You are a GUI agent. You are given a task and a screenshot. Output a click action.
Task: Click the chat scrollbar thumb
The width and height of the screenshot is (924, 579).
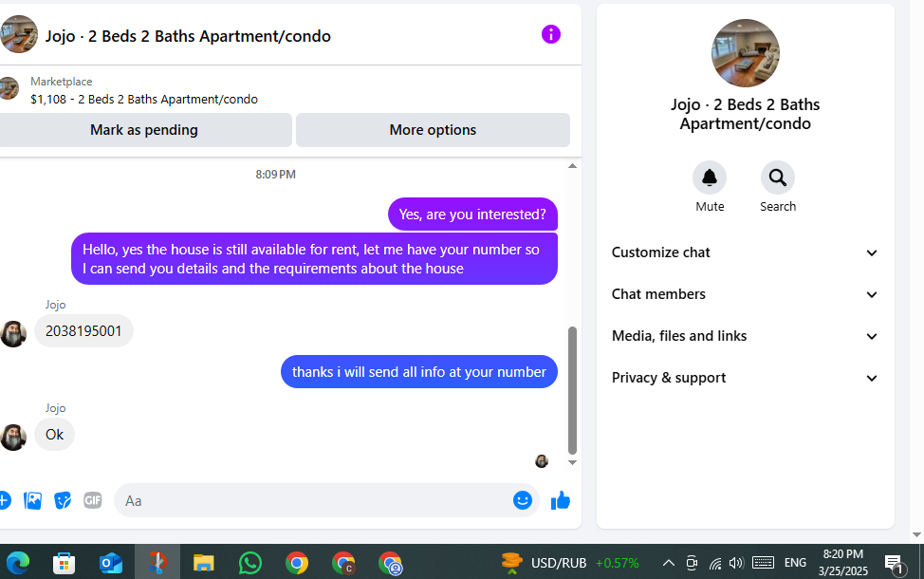point(572,390)
